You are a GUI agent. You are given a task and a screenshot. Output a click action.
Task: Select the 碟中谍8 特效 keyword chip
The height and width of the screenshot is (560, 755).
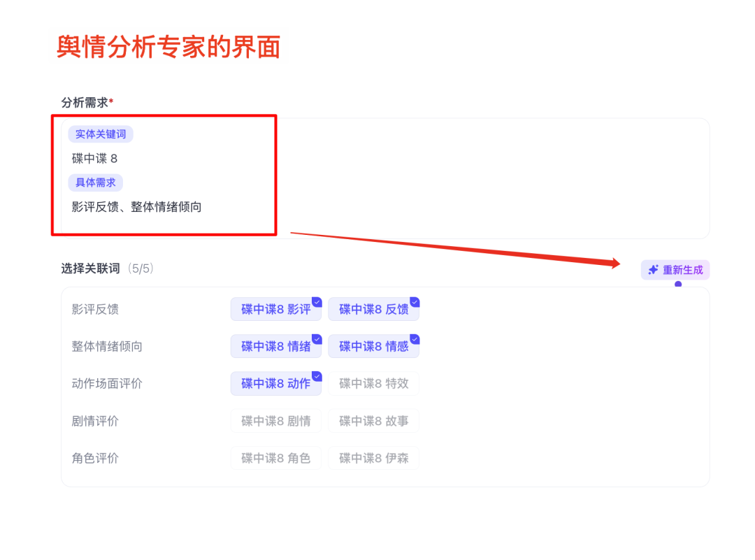pyautogui.click(x=373, y=383)
